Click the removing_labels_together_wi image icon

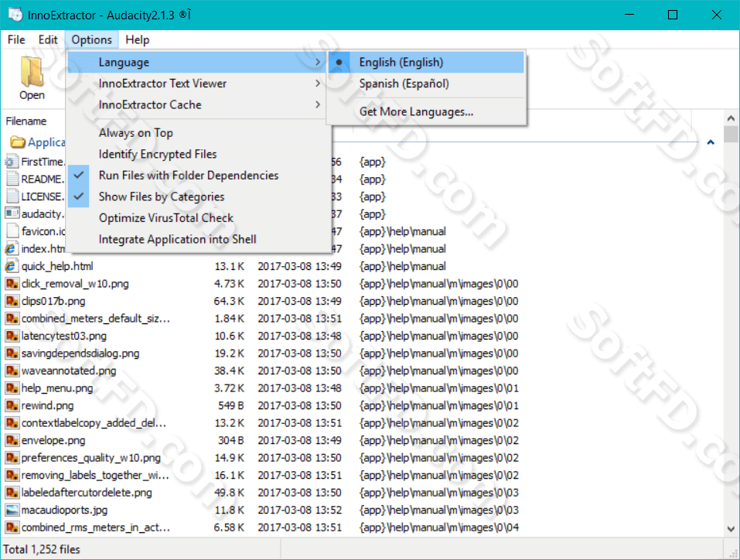12,476
